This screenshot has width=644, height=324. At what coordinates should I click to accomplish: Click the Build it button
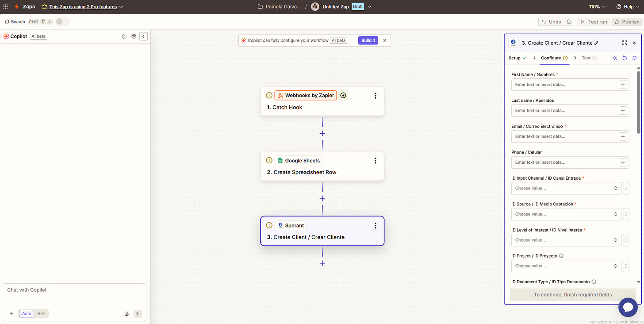[368, 40]
